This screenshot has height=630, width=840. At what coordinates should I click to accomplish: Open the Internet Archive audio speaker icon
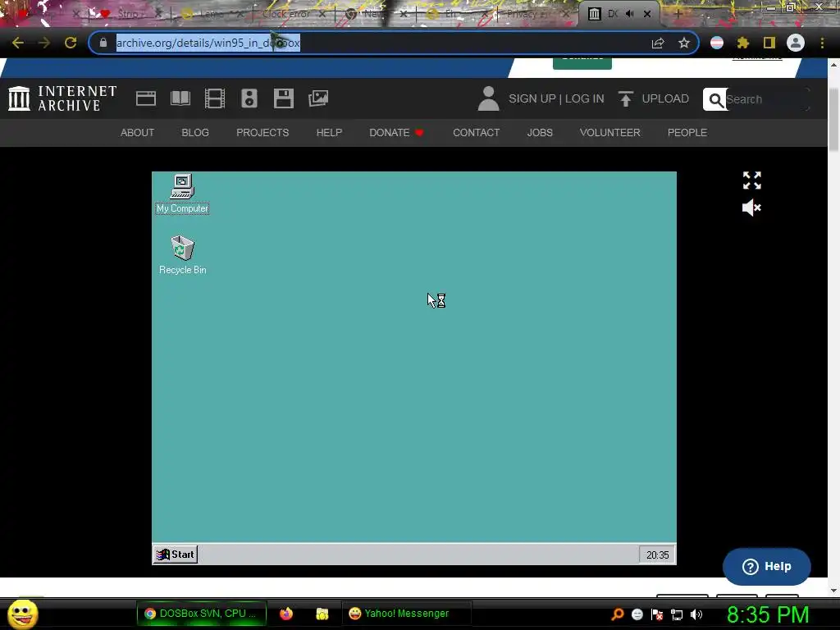pos(249,98)
